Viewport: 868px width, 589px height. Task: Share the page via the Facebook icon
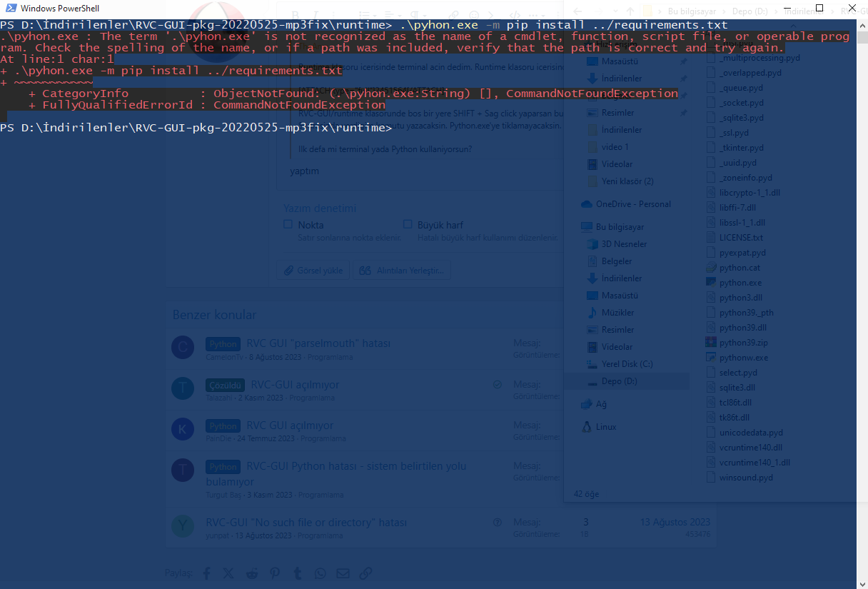coord(206,573)
